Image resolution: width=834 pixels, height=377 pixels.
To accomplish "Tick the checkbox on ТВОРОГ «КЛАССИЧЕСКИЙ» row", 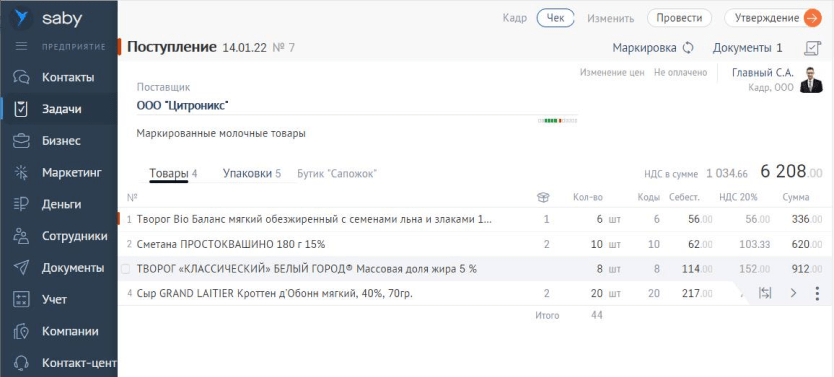I will tap(126, 270).
